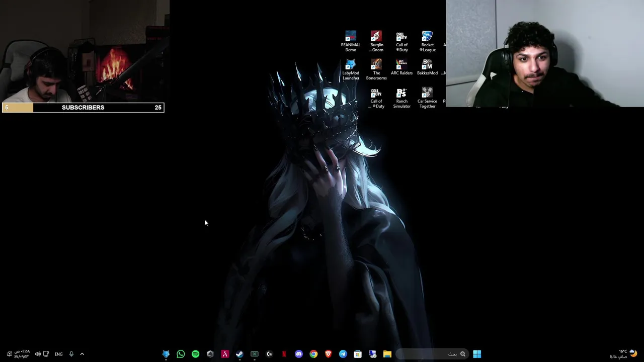Open the REANIMAL Demo desktop shortcut
644x362 pixels.
(x=351, y=41)
